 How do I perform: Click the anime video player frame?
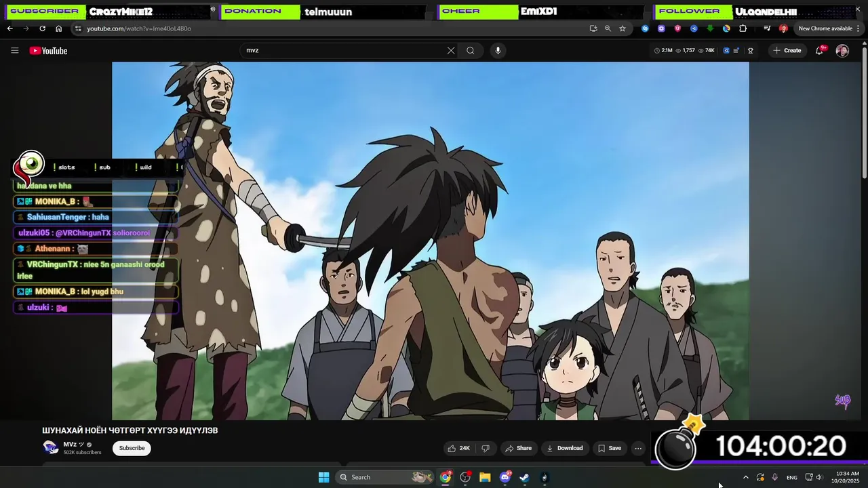tap(431, 241)
